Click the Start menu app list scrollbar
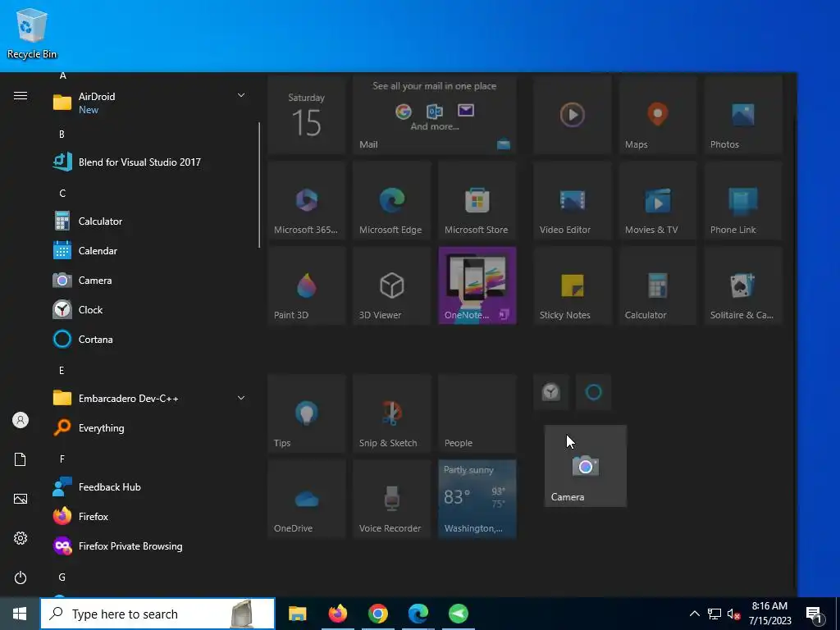 pyautogui.click(x=259, y=185)
